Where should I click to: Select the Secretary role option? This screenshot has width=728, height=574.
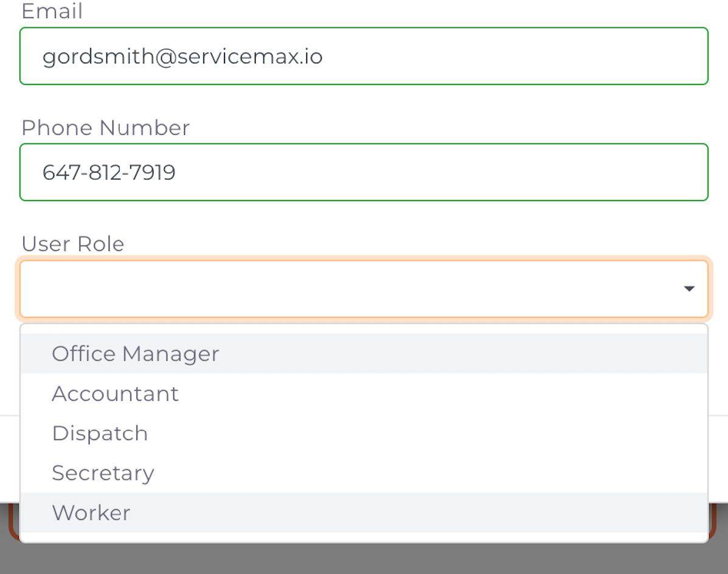103,473
